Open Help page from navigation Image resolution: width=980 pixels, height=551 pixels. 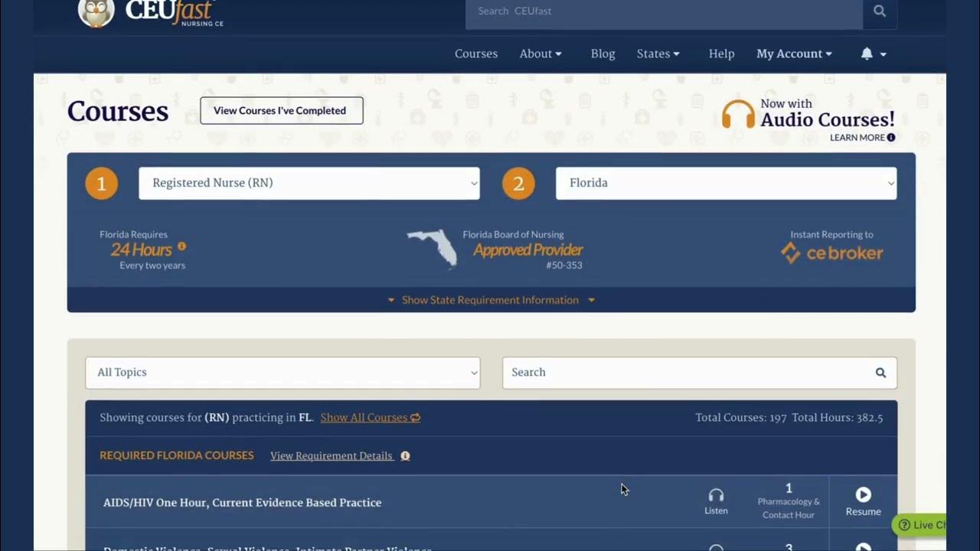pyautogui.click(x=721, y=54)
